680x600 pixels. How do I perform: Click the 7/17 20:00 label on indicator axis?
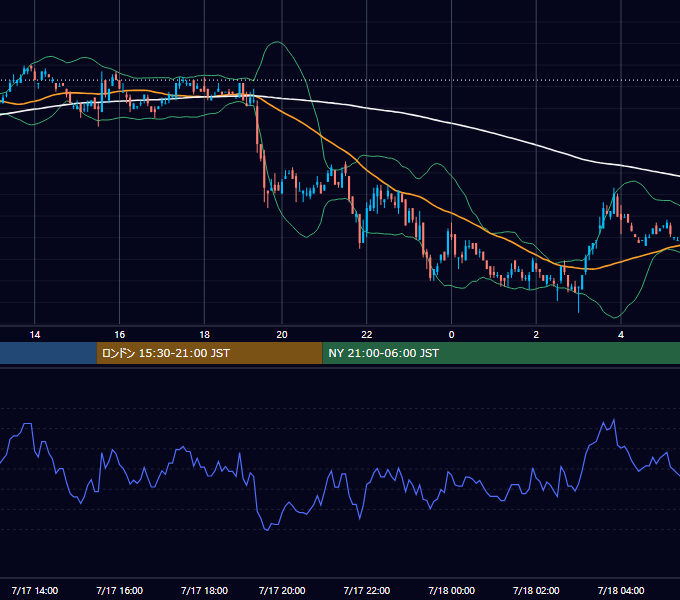point(282,590)
